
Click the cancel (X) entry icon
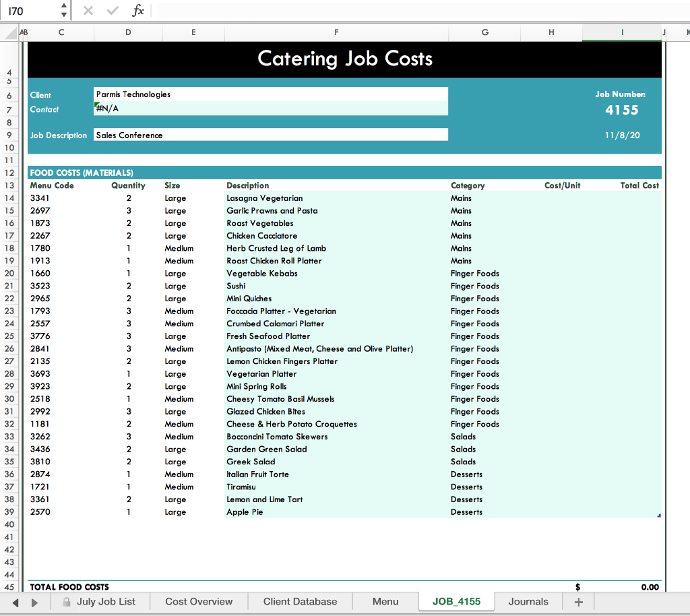point(87,10)
